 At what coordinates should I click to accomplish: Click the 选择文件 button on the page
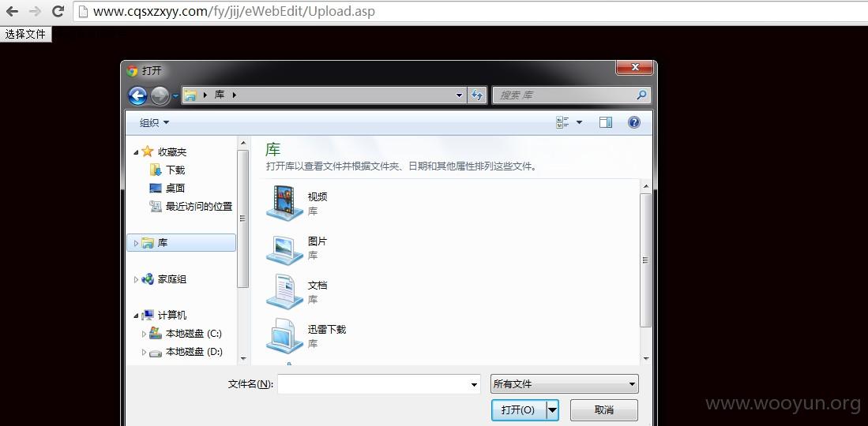click(26, 34)
